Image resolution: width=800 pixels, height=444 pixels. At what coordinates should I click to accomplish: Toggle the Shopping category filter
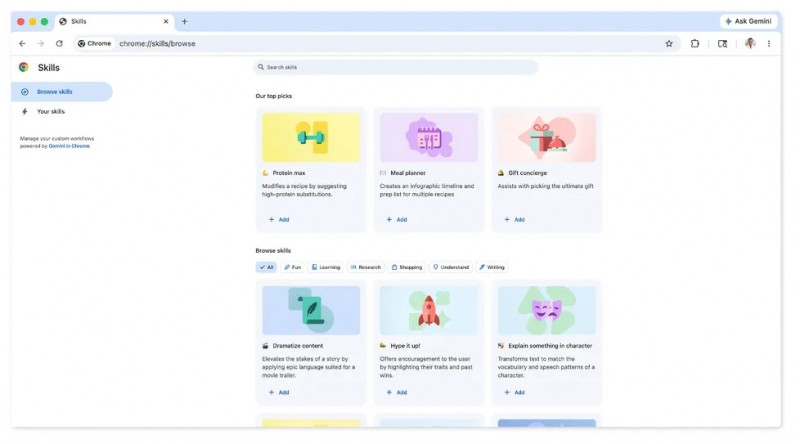click(x=406, y=267)
